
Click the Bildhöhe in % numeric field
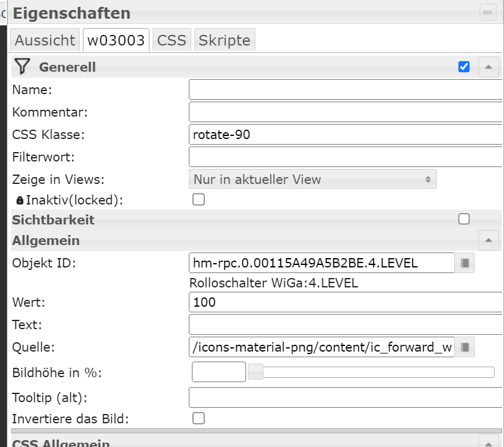(219, 372)
